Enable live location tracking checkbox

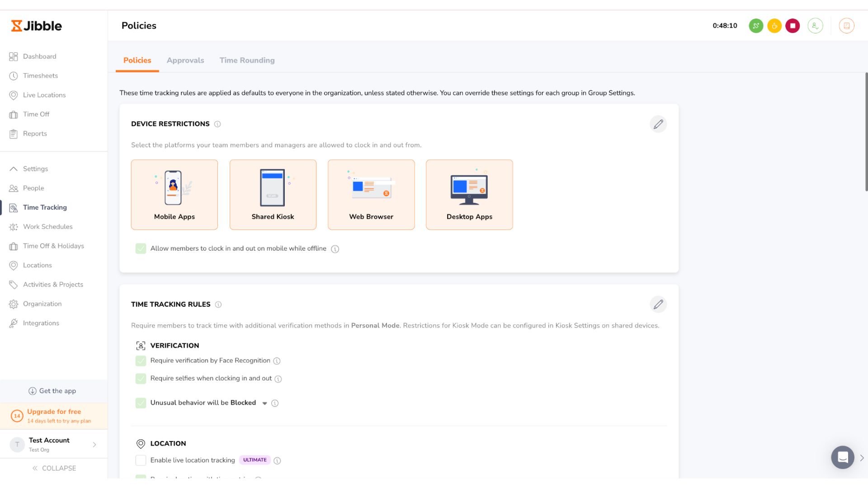141,460
